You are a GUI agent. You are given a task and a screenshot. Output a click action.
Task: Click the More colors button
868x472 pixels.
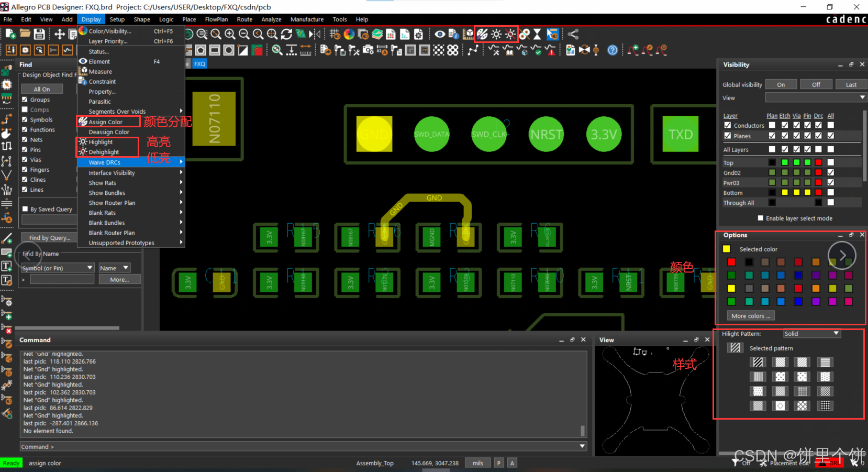pos(751,316)
